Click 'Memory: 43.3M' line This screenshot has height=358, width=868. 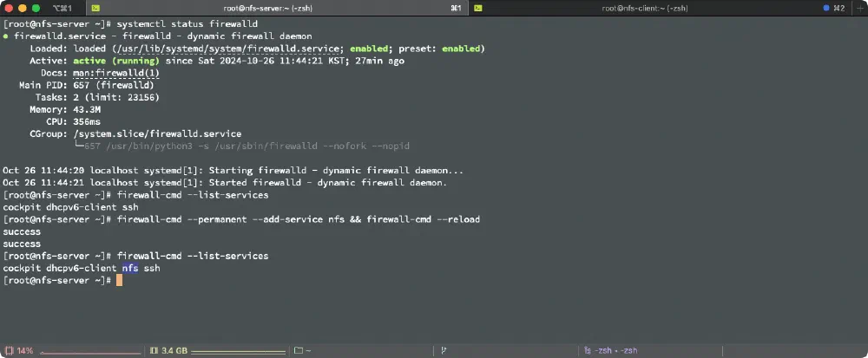[x=65, y=109]
